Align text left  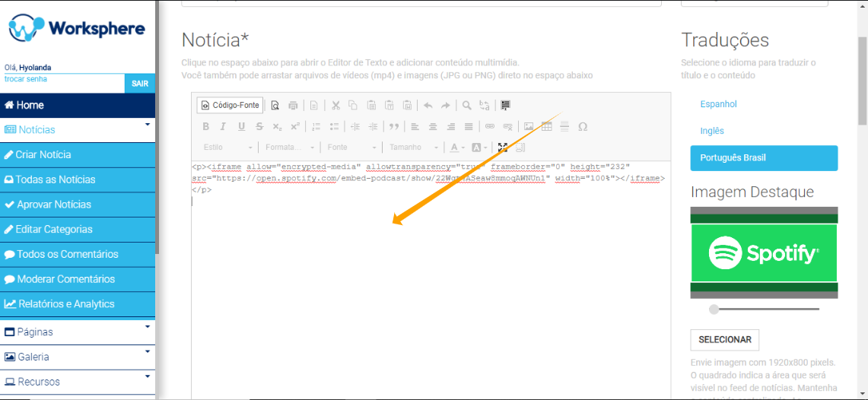tap(415, 127)
